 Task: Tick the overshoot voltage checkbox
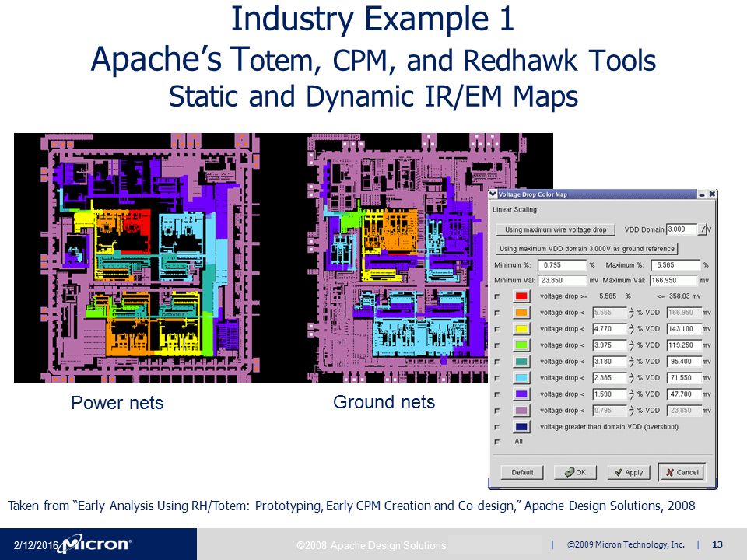coord(497,427)
